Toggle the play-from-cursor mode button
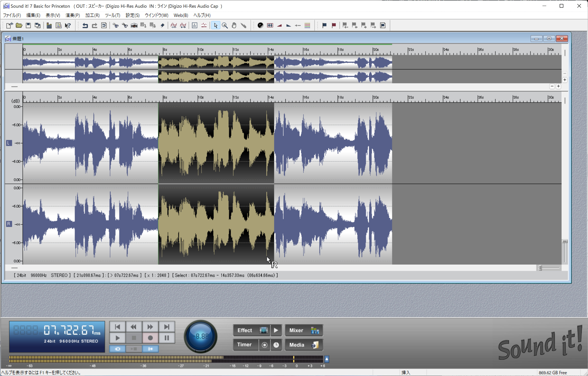The image size is (588, 376). (150, 349)
